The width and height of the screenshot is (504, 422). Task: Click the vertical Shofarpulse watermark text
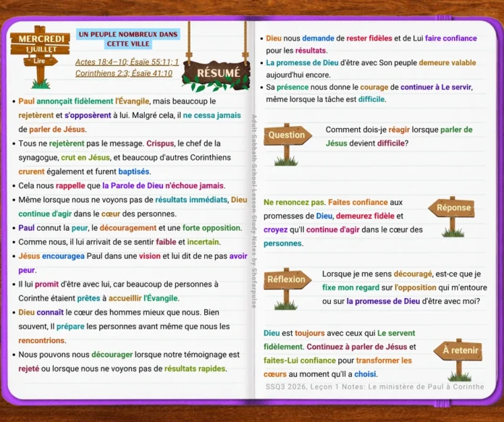pos(253,211)
